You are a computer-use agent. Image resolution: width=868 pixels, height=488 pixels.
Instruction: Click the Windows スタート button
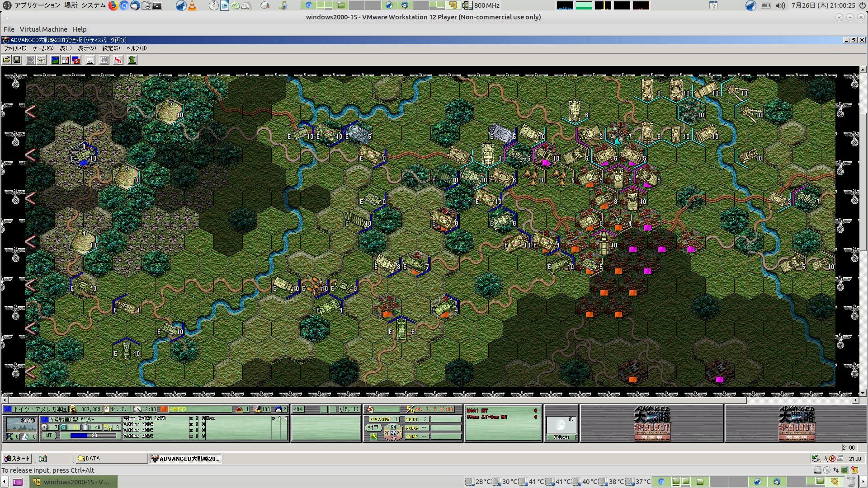17,459
